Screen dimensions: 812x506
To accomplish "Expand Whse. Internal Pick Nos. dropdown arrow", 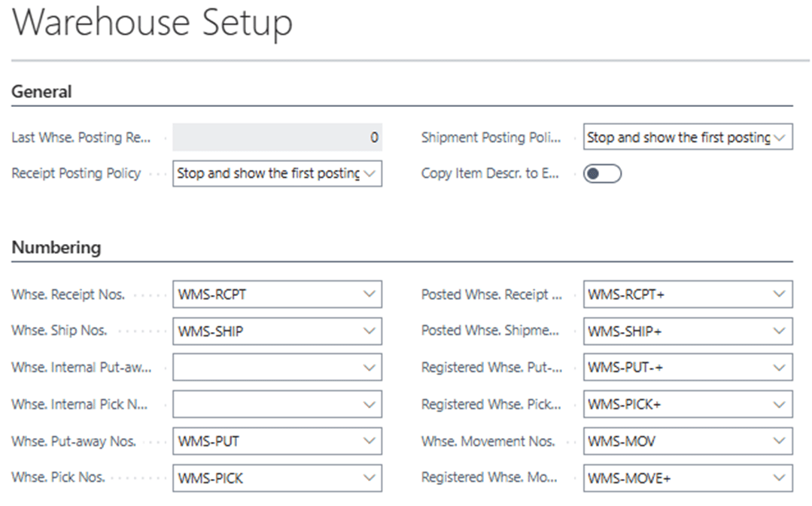I will coord(369,404).
